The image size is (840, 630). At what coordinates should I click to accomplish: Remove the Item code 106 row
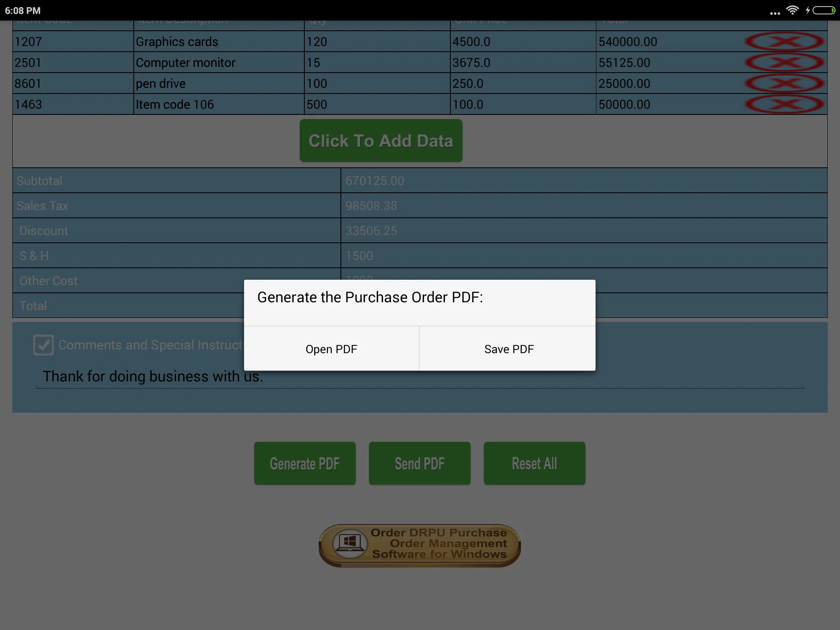[784, 104]
